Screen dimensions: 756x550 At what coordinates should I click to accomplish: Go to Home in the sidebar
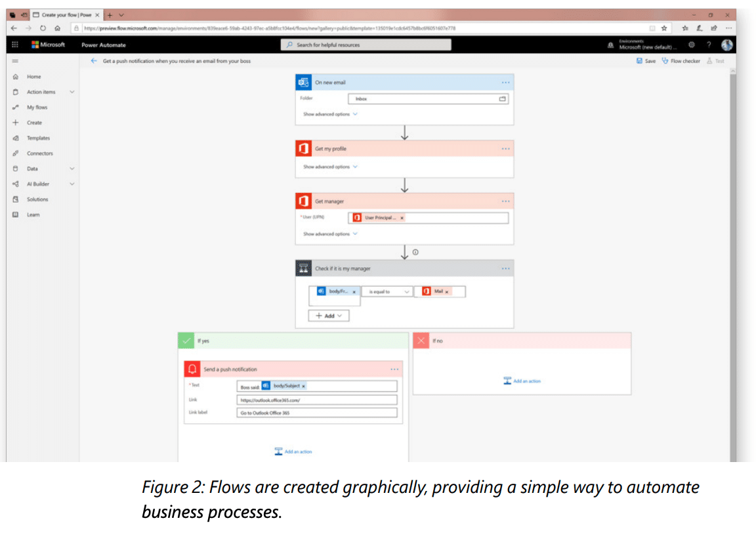[x=33, y=77]
